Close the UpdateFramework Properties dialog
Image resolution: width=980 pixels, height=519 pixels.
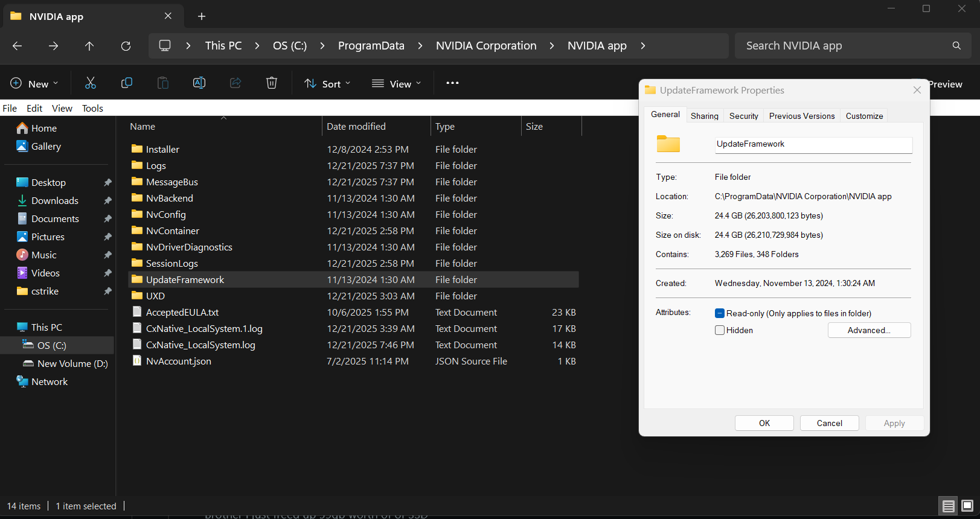pos(917,90)
